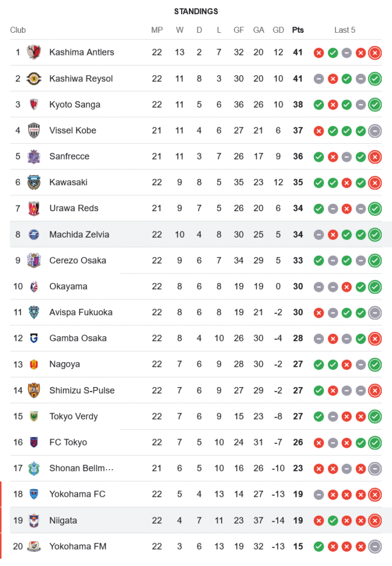This screenshot has height=566, width=392.
Task: Click the Gamba Osaka G logo
Action: [34, 338]
